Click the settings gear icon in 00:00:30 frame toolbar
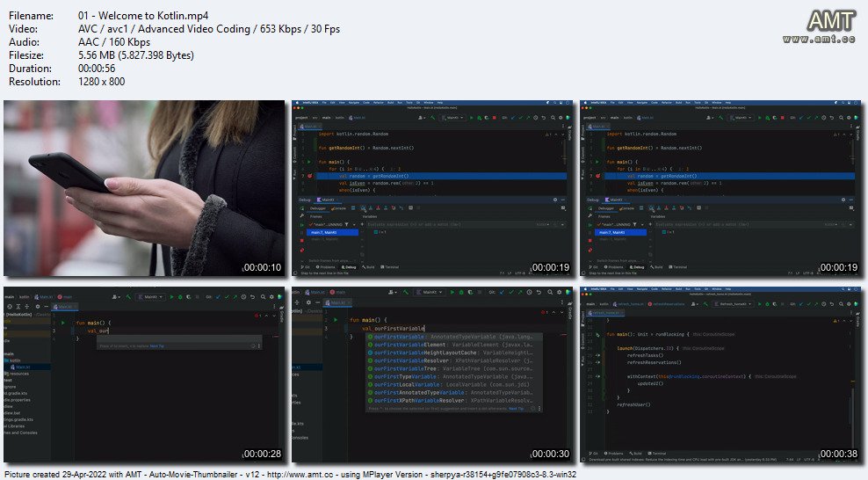Viewport: 868px width, 480px height. (559, 293)
